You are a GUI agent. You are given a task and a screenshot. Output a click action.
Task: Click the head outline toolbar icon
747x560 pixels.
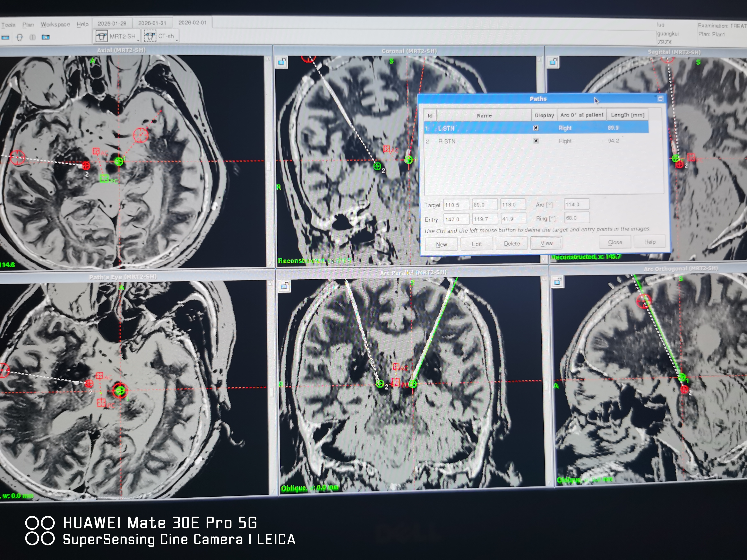20,37
